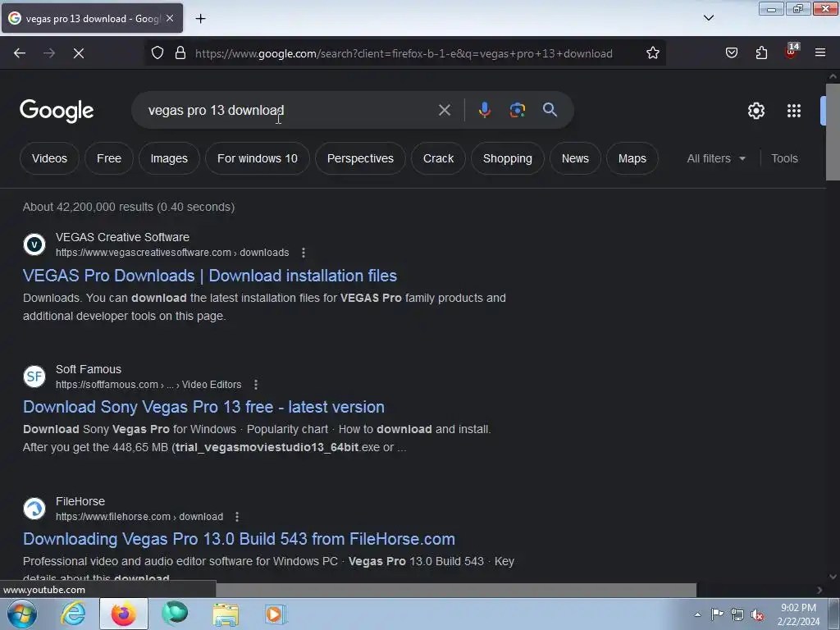This screenshot has height=630, width=840.
Task: Click the VEGAS Creative Software site favicon
Action: tap(34, 244)
